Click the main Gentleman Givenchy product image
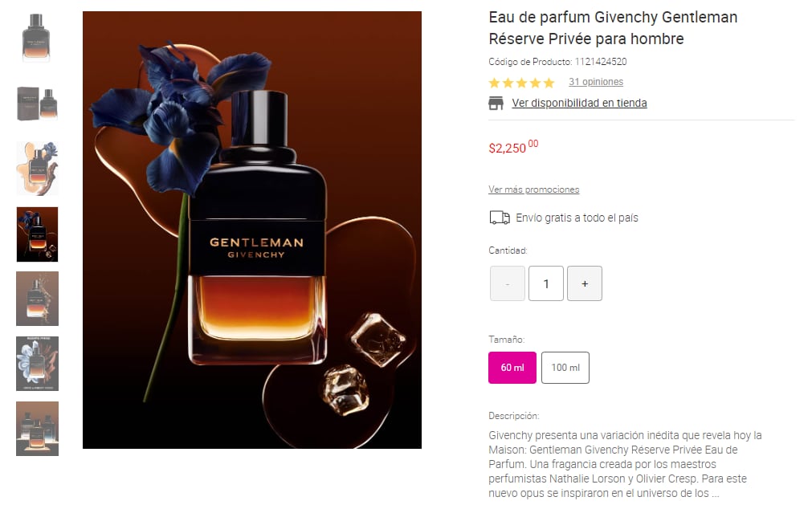The width and height of the screenshot is (812, 505). point(252,230)
